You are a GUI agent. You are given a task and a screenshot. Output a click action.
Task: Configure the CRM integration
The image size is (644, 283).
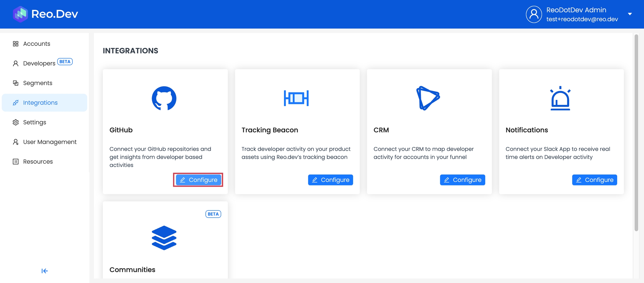462,180
